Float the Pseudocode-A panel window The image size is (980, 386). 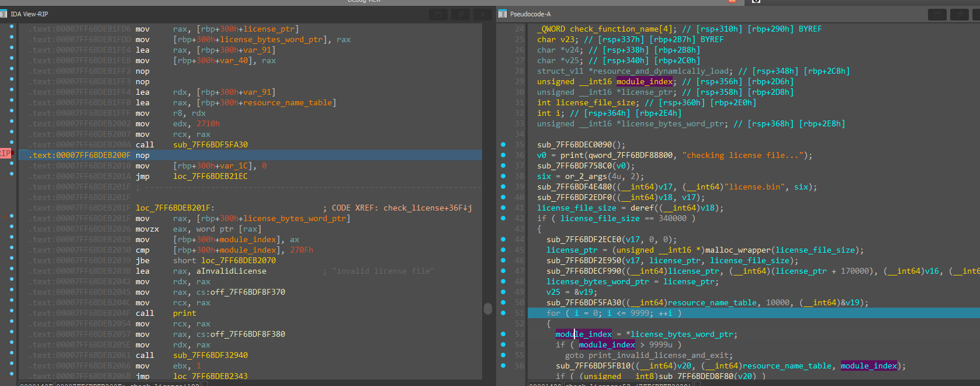pos(958,15)
